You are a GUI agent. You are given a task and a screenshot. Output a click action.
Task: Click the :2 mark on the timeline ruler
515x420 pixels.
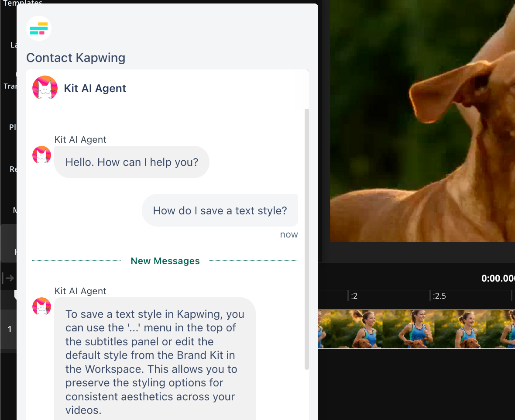354,296
